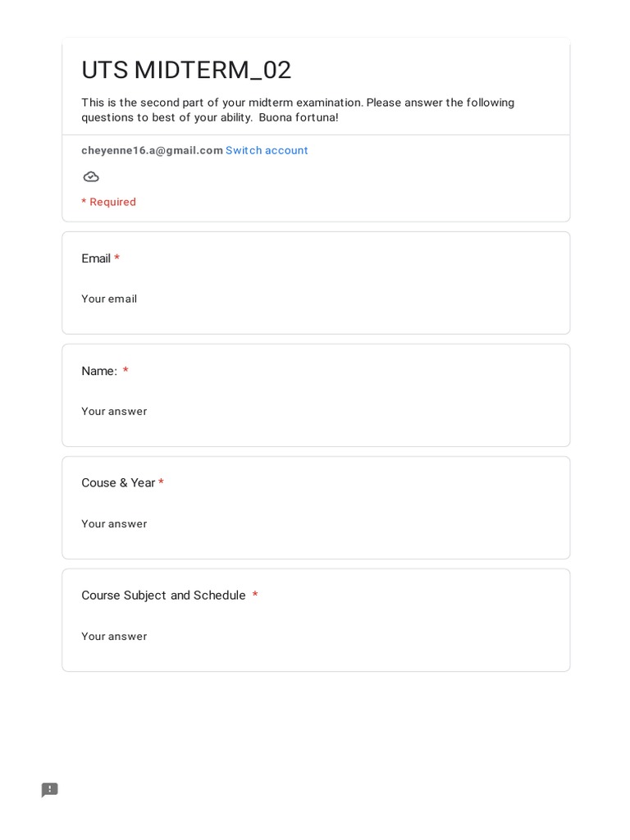The image size is (630, 840).
Task: Open the report problem feedback icon
Action: (50, 790)
